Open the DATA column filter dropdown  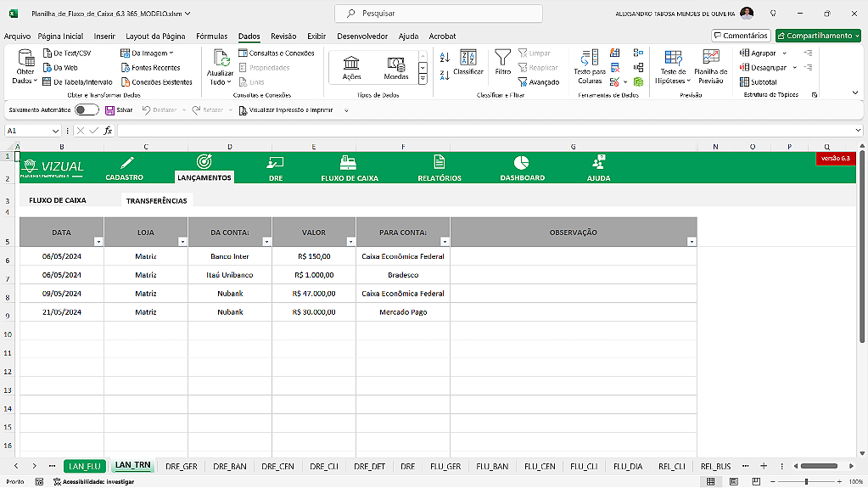(98, 242)
